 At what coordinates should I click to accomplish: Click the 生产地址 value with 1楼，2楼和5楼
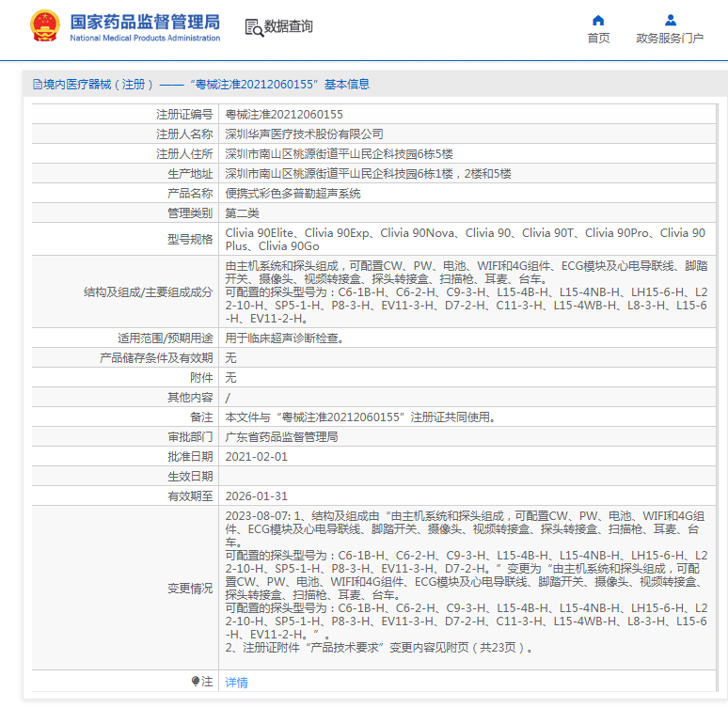(368, 174)
